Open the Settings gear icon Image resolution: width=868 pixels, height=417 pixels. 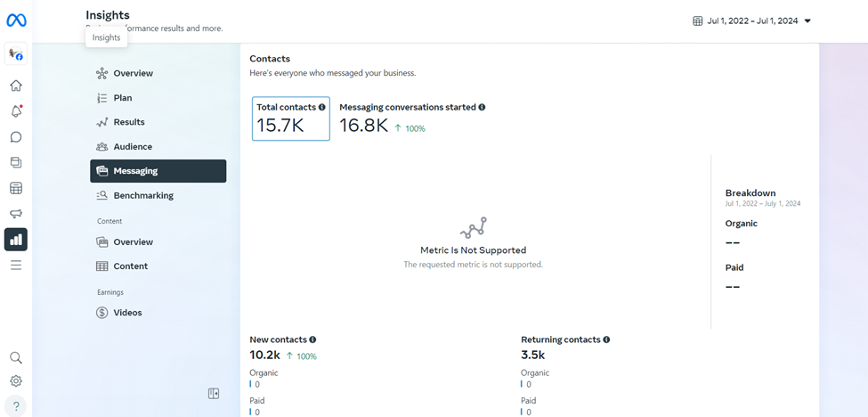[16, 381]
